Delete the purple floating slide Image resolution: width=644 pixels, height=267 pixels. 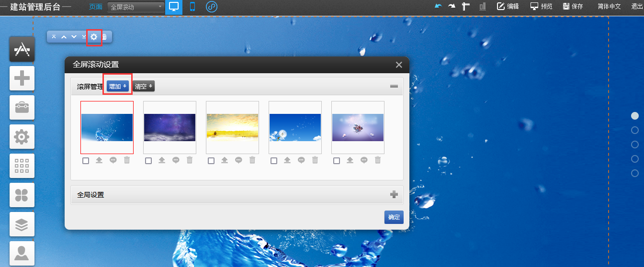pos(378,160)
